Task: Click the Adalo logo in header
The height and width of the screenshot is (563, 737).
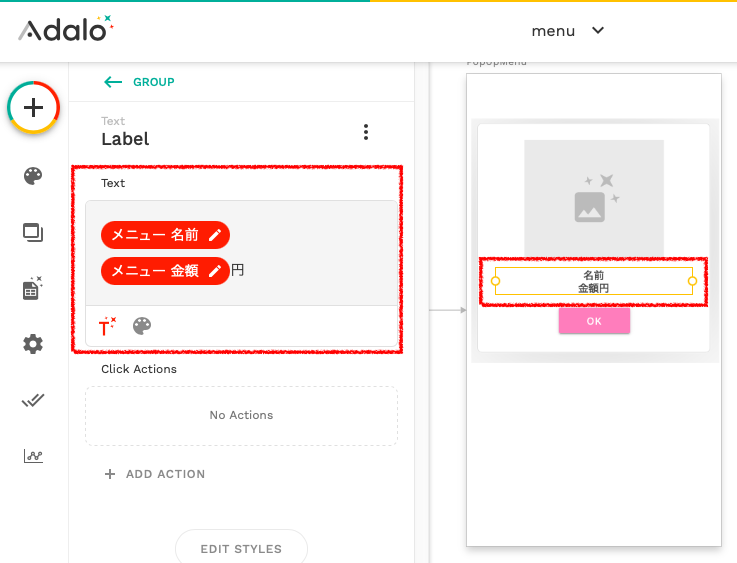Action: pyautogui.click(x=66, y=29)
